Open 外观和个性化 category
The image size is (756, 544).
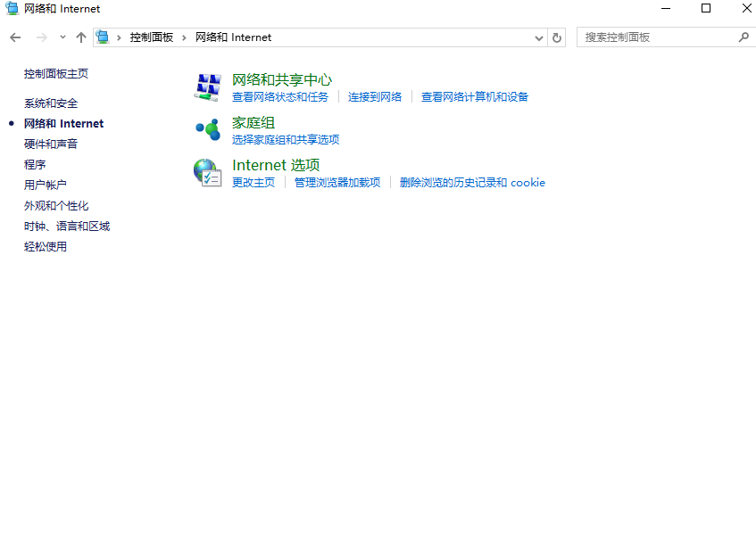pyautogui.click(x=56, y=206)
